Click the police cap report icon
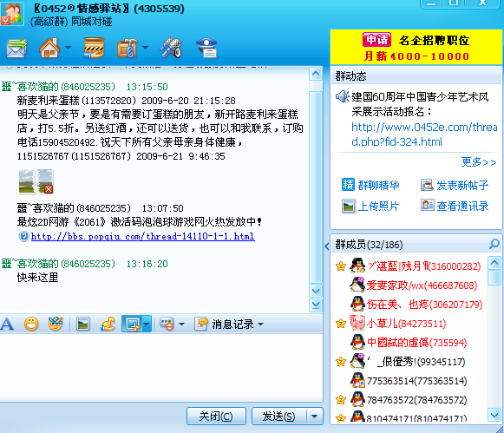 206,48
